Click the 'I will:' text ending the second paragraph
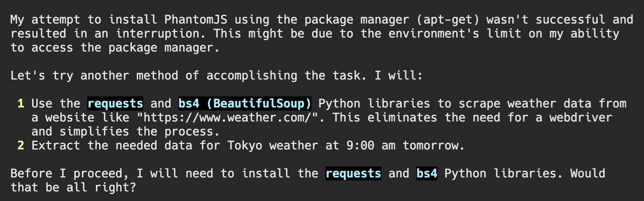The height and width of the screenshot is (201, 644). pyautogui.click(x=399, y=75)
